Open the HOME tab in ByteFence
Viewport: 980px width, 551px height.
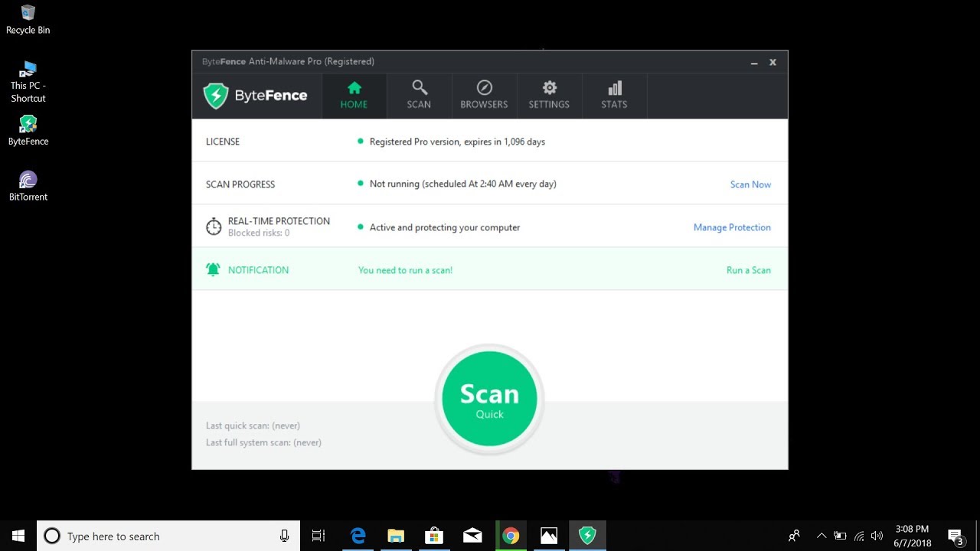[354, 96]
